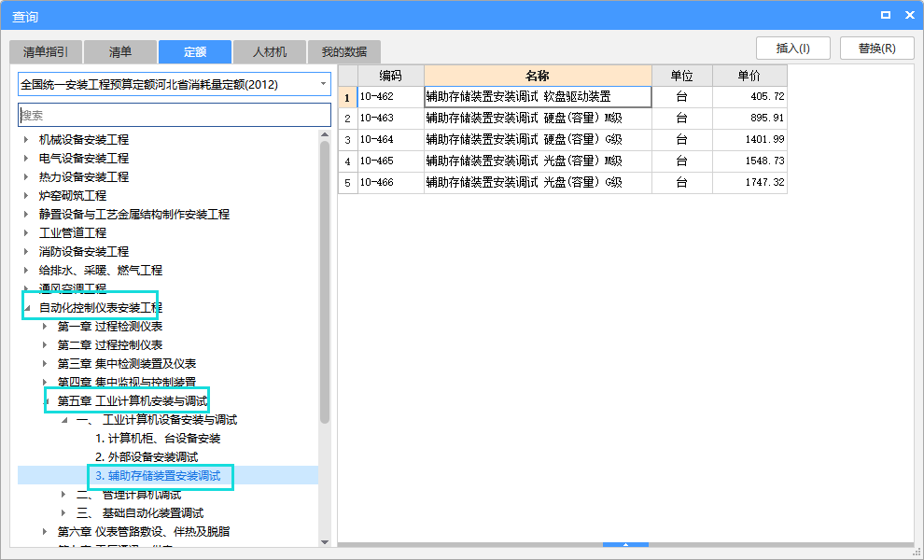Image resolution: width=924 pixels, height=560 pixels.
Task: Select 3. 辅助存储装置安装调试 item
Action: pyautogui.click(x=158, y=476)
